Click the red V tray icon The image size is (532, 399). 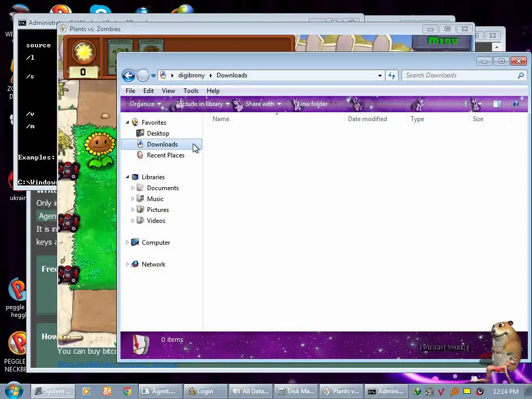[x=441, y=392]
